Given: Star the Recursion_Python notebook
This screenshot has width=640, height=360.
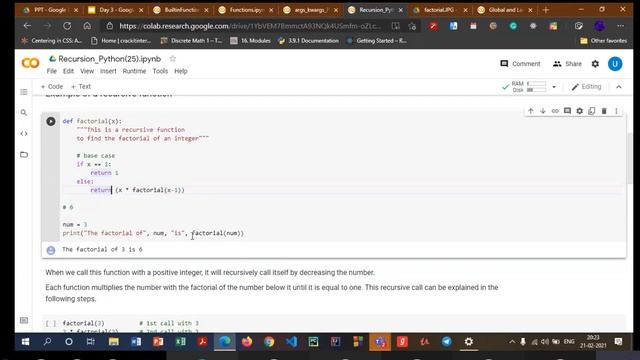Looking at the screenshot, I should pos(173,59).
